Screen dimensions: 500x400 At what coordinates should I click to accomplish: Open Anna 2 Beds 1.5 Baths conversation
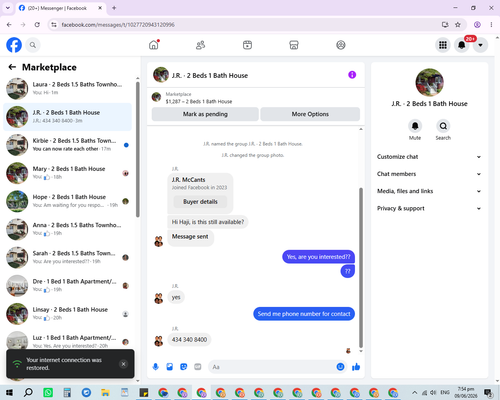[67, 229]
